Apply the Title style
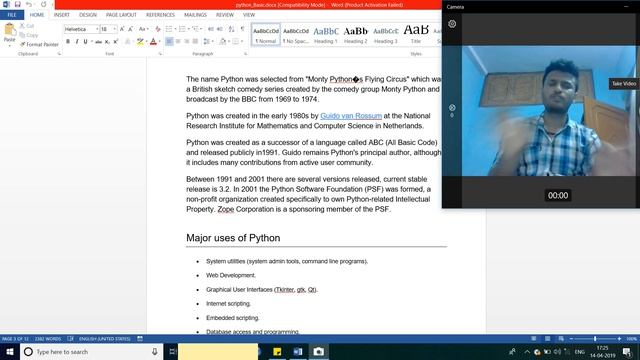Screen dimensions: 640x360 416,35
